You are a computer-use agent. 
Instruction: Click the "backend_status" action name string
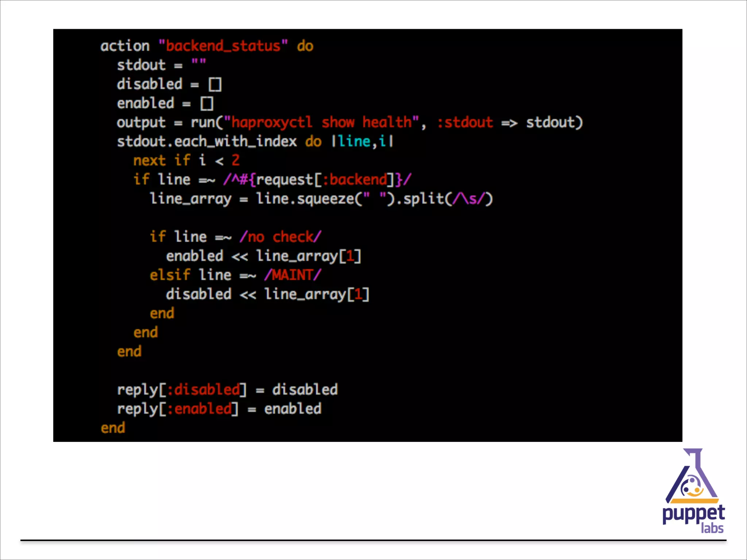point(223,46)
